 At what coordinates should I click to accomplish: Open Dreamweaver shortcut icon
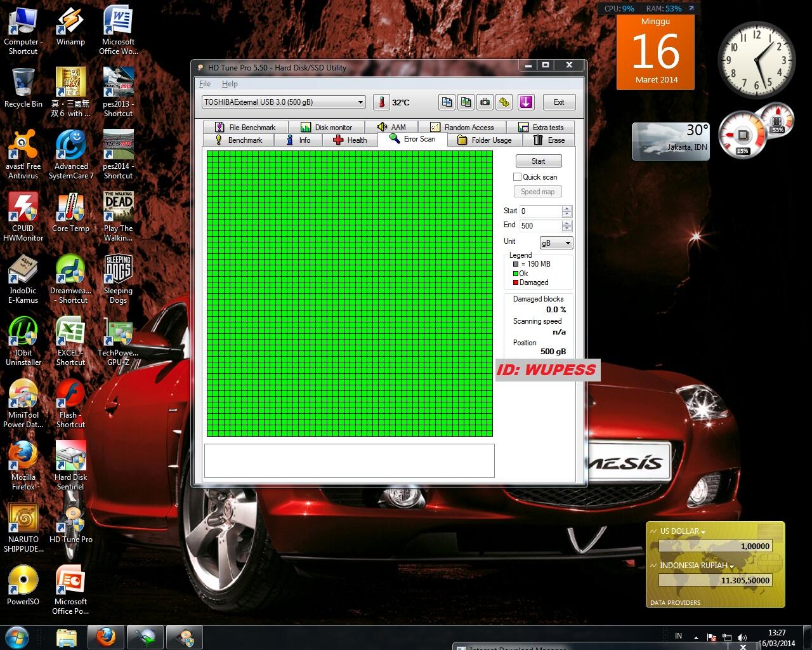coord(71,279)
